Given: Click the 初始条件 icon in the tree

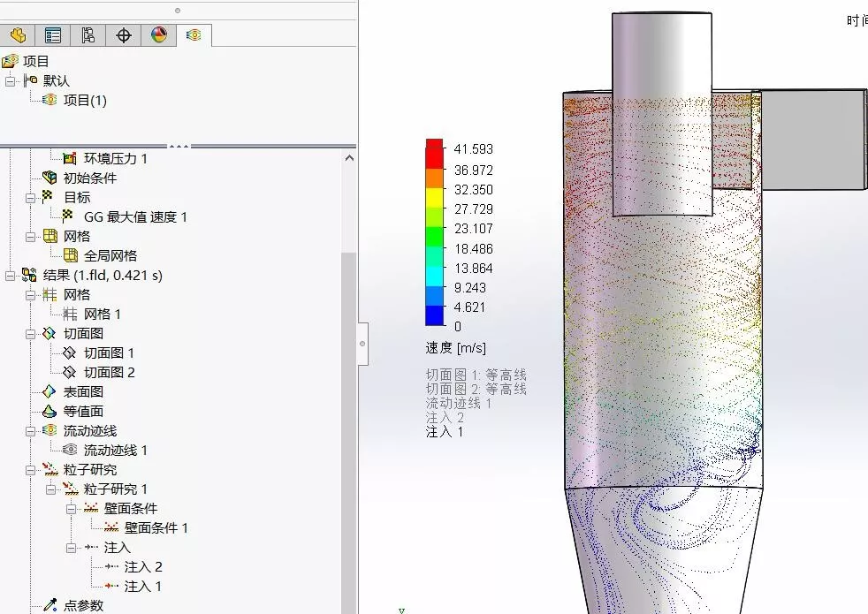Looking at the screenshot, I should point(49,178).
